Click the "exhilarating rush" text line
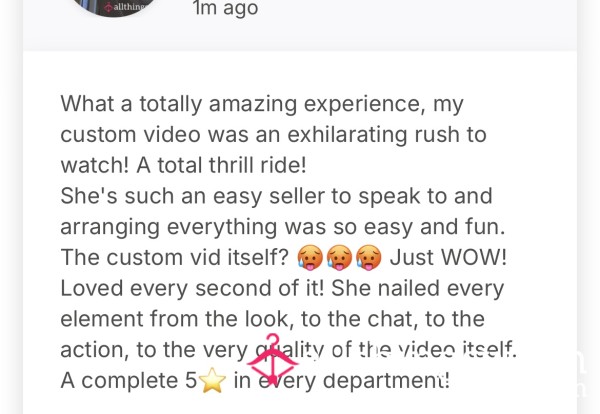Image resolution: width=600 pixels, height=414 pixels. pos(273,135)
